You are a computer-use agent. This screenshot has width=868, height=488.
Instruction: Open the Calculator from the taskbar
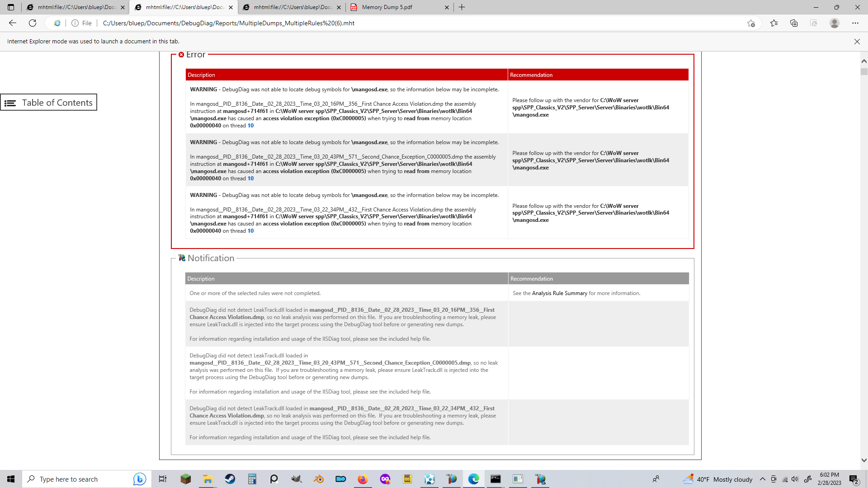(x=252, y=479)
